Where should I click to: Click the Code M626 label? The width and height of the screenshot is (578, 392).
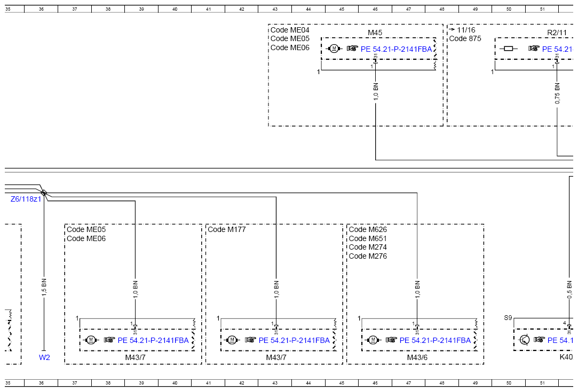(x=368, y=229)
